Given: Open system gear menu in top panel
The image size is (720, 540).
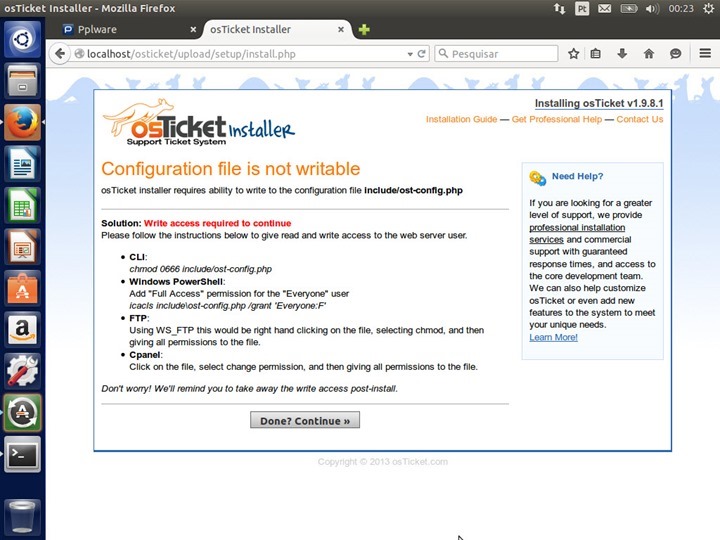Looking at the screenshot, I should click(x=709, y=8).
